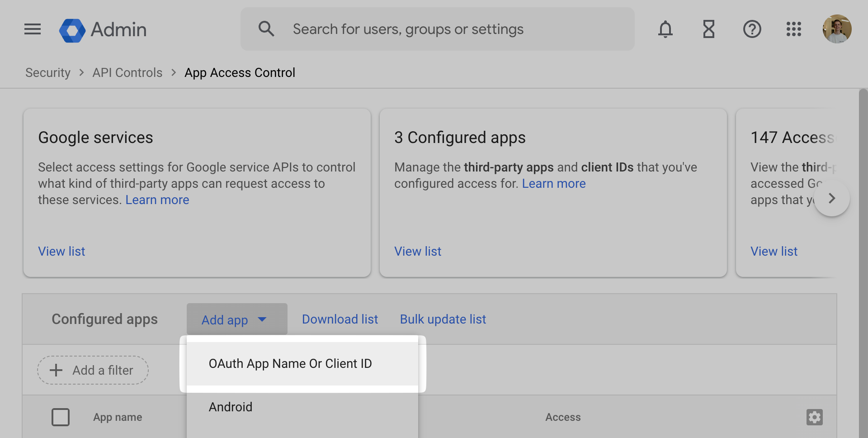Choose Android from the Add app menu

pyautogui.click(x=231, y=407)
